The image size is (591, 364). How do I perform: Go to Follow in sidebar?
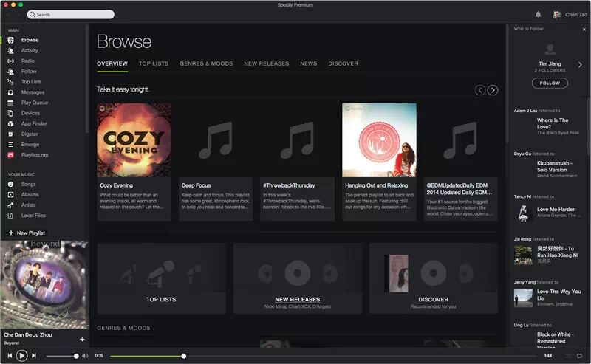click(x=29, y=71)
